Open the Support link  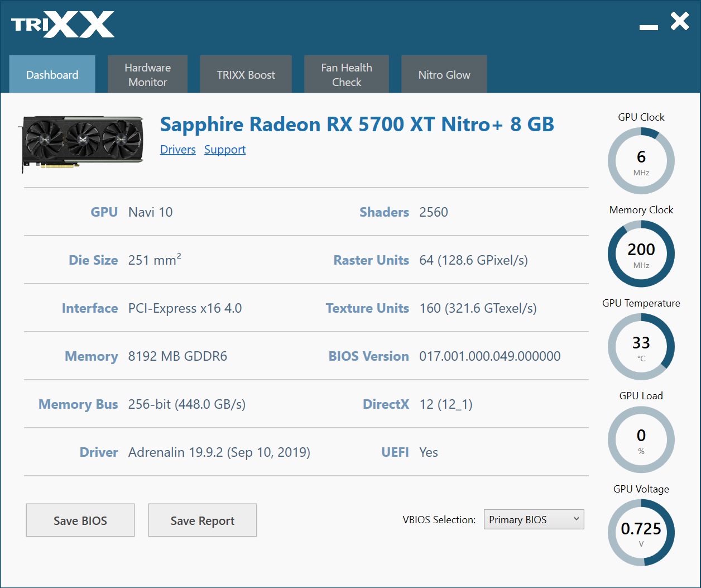pos(225,150)
